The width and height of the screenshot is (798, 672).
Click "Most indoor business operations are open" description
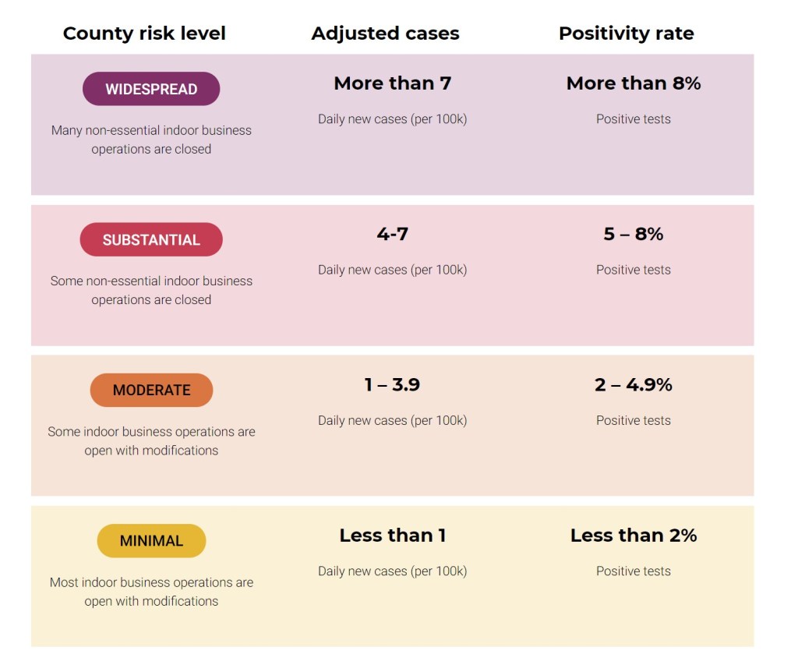[x=151, y=592]
